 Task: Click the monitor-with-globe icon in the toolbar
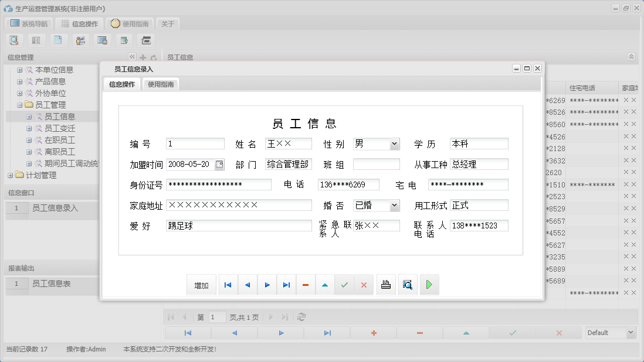[102, 40]
